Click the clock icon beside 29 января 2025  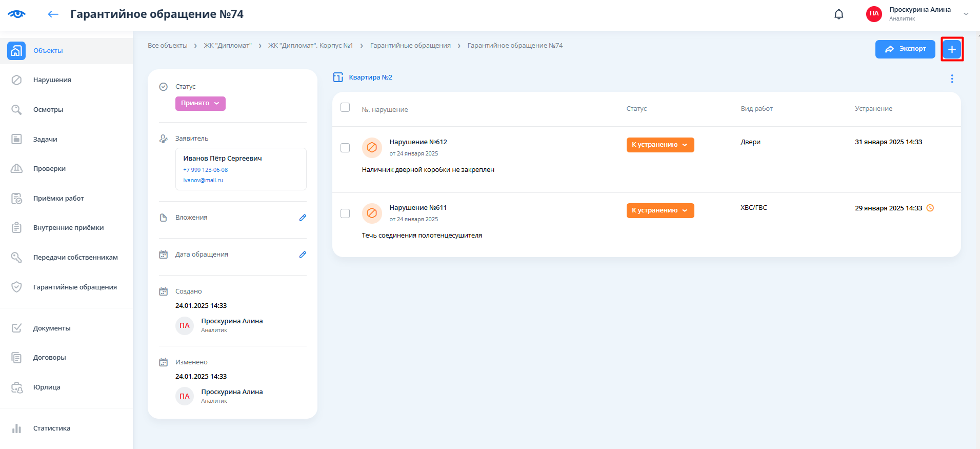(x=930, y=208)
